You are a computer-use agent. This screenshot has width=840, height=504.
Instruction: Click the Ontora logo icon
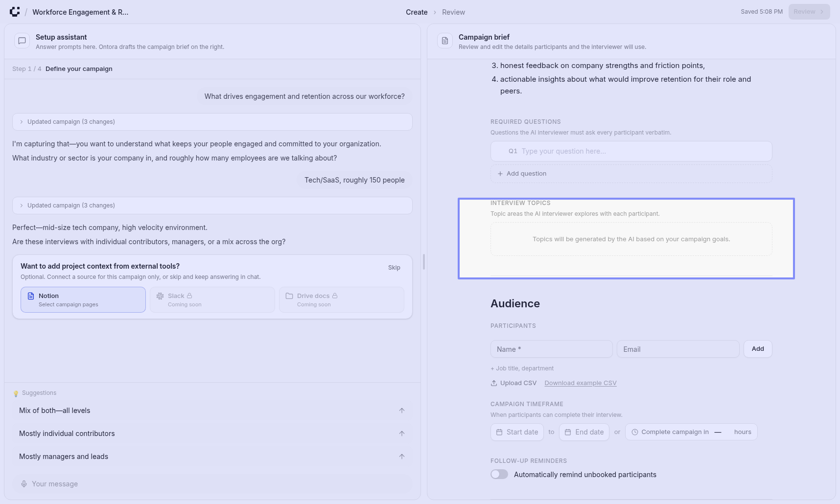point(15,12)
